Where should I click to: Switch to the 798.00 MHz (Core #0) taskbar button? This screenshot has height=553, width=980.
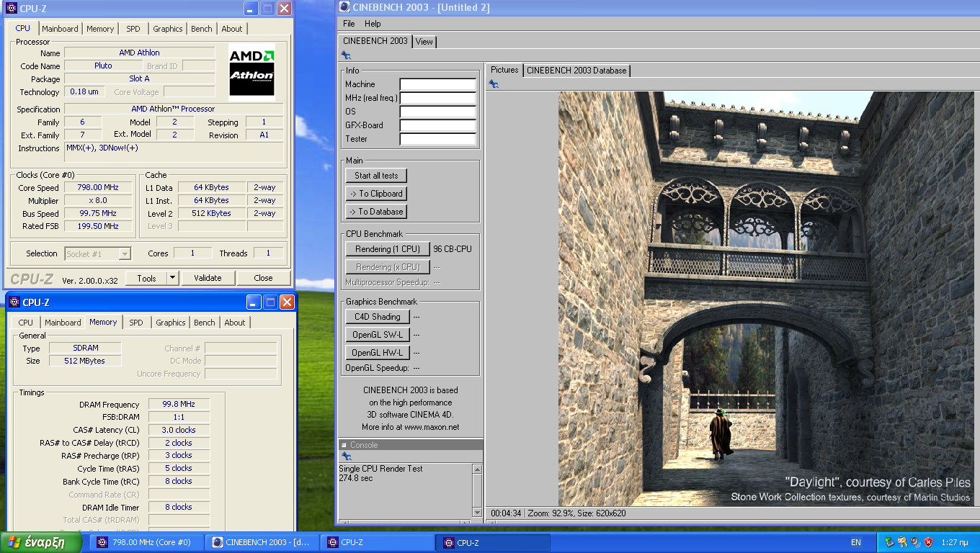(147, 543)
